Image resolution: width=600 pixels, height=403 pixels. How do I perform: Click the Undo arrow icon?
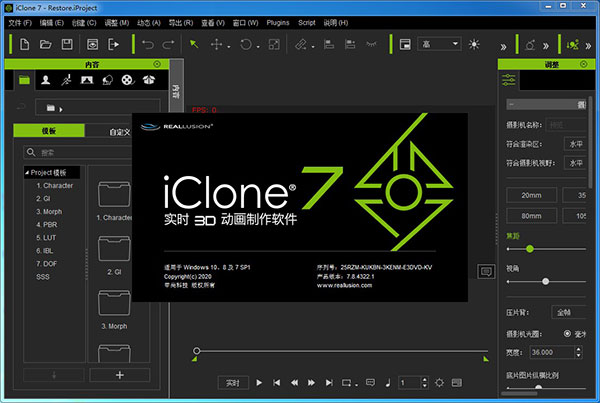coord(148,44)
